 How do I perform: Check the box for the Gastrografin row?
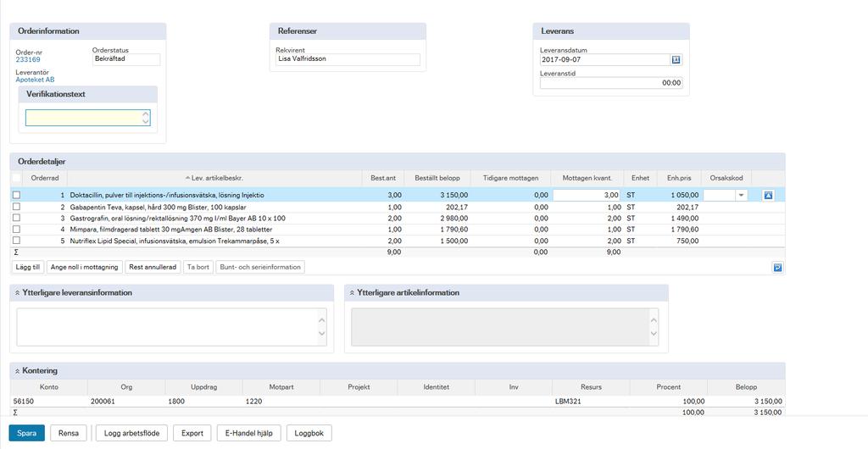[x=17, y=218]
